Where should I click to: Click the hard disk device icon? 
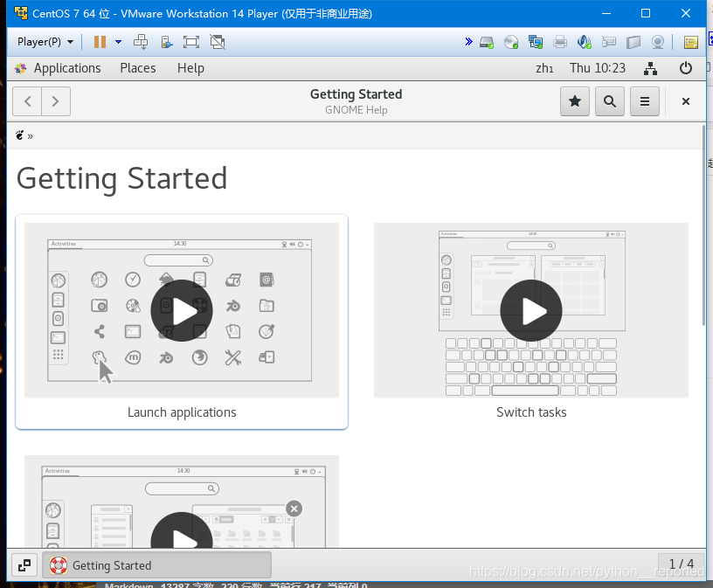(x=487, y=42)
